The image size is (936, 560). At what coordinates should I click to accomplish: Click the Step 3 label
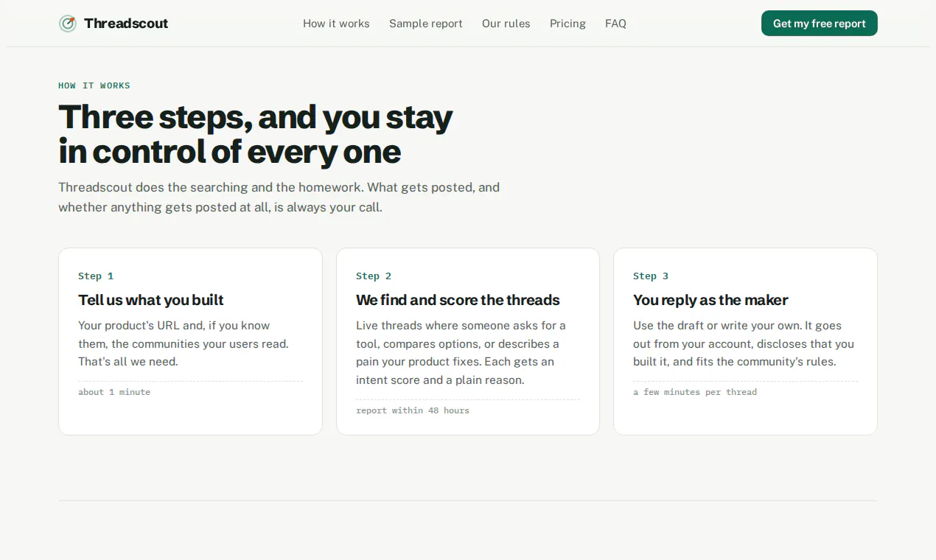651,276
